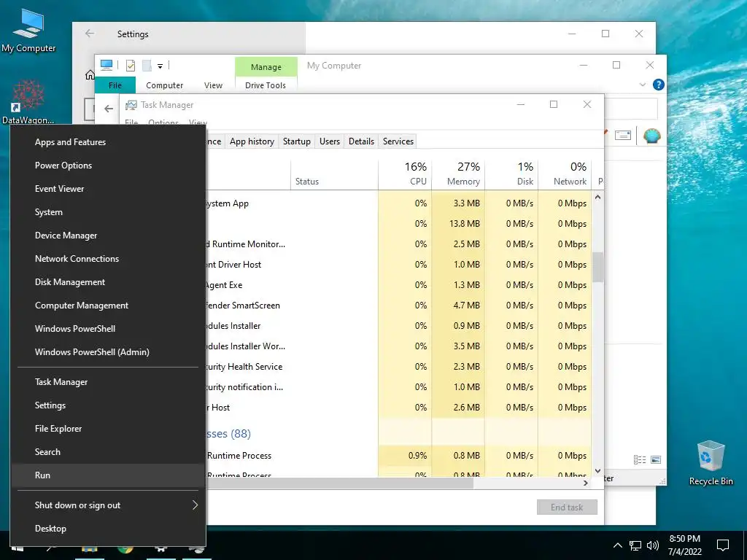
Task: Open Computer Management from the menu
Action: click(x=108, y=306)
